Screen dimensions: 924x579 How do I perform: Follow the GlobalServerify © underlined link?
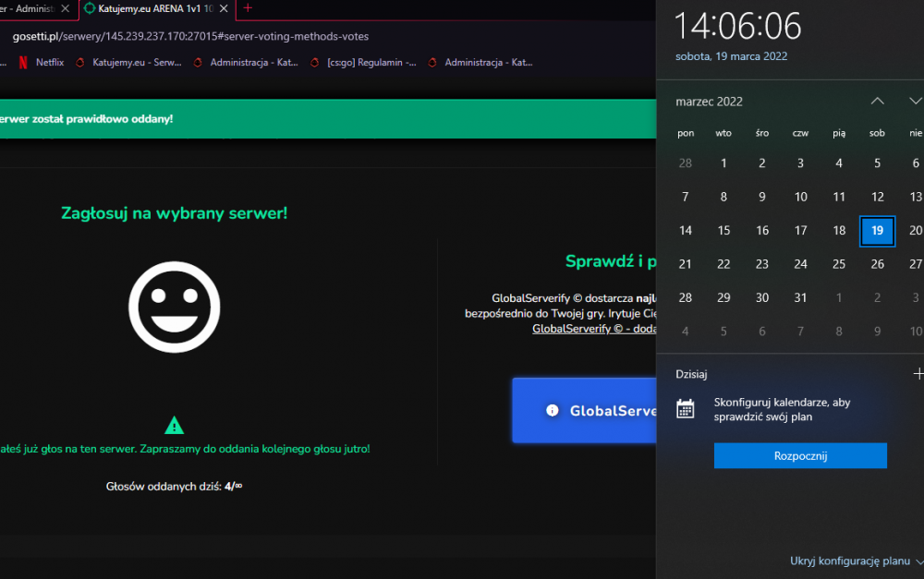[x=594, y=329]
